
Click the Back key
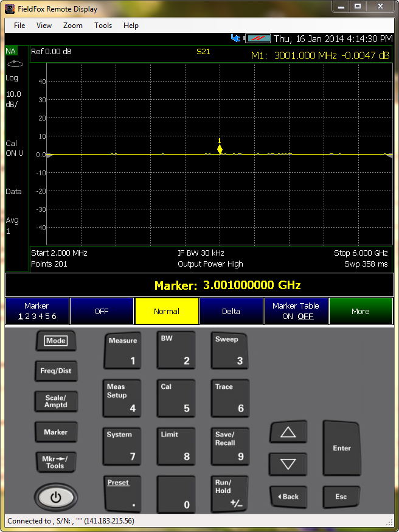pos(288,497)
